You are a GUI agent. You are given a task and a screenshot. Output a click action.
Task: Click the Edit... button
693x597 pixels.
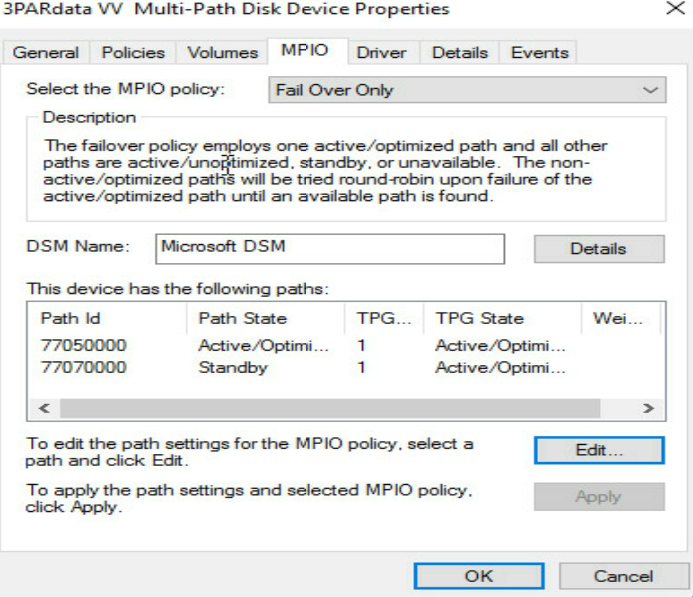[x=599, y=450]
